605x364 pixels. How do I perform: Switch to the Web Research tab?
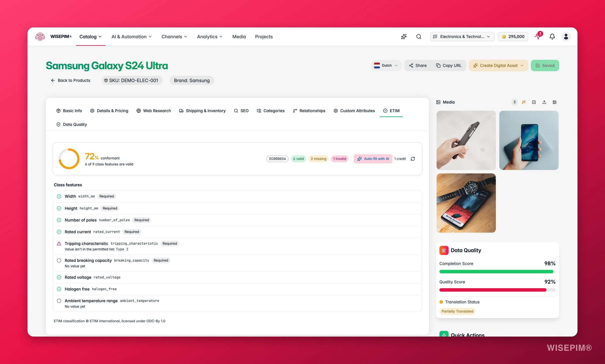[x=154, y=111]
